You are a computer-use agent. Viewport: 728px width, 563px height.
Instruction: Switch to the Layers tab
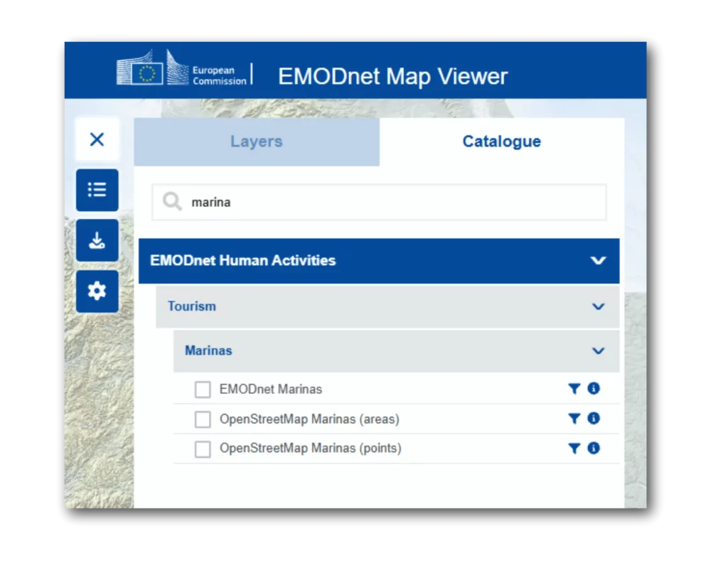(256, 141)
